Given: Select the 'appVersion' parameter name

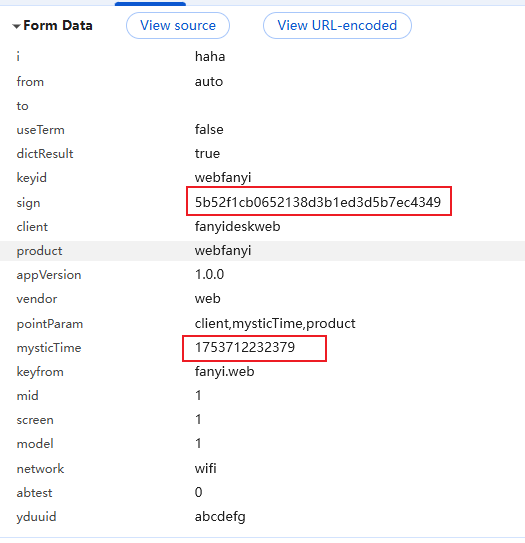Looking at the screenshot, I should coord(49,275).
